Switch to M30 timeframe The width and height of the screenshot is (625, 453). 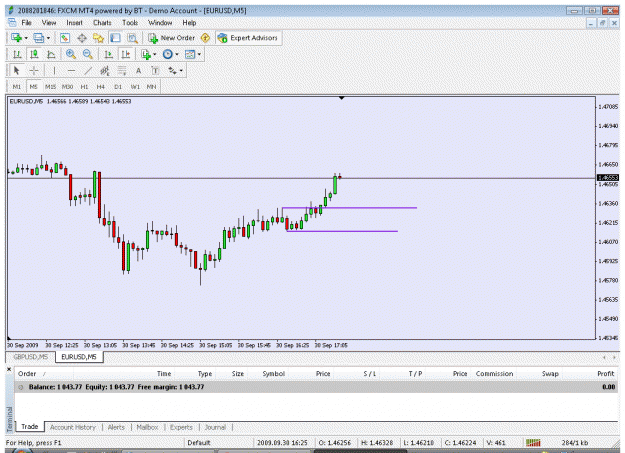[x=67, y=87]
